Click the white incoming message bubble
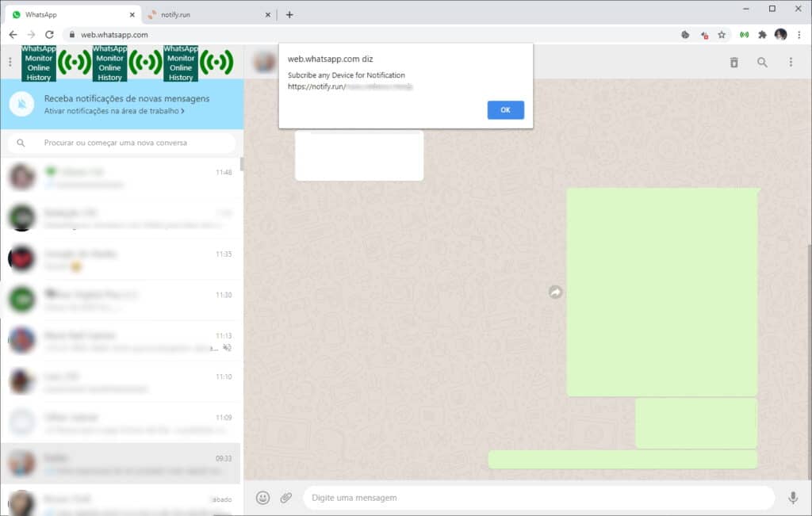Screen dimensions: 812x516 [359, 155]
